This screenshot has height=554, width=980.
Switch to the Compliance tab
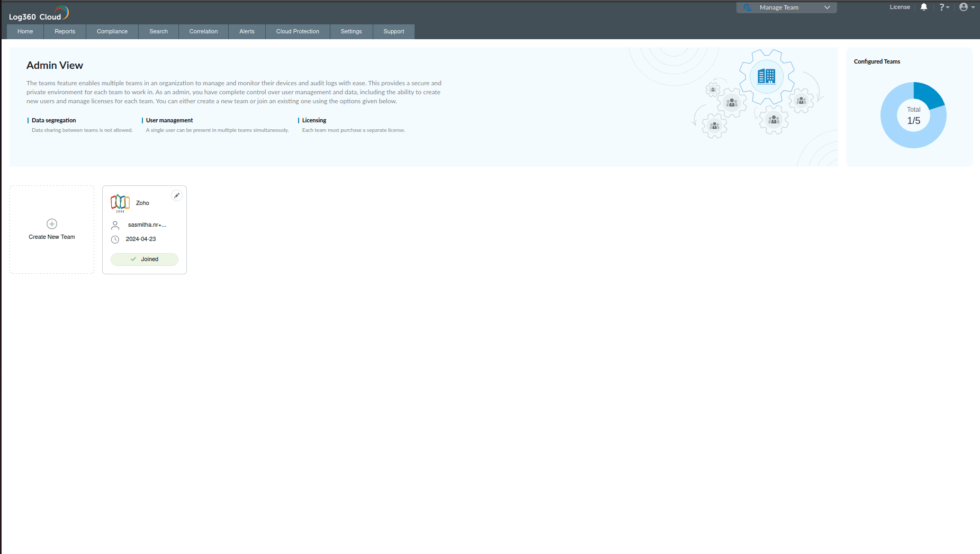(112, 32)
